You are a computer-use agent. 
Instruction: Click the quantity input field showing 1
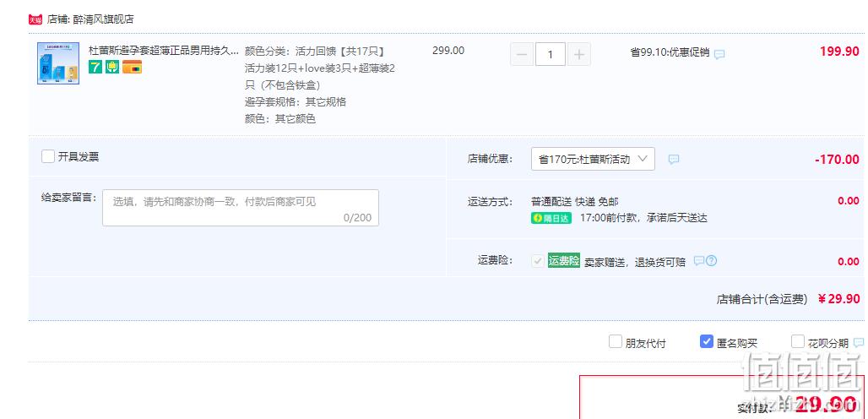pyautogui.click(x=551, y=54)
